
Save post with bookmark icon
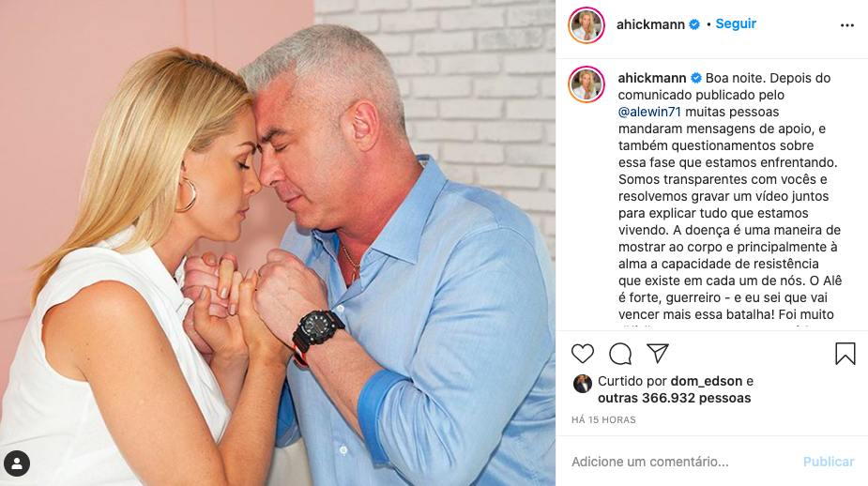pos(845,354)
